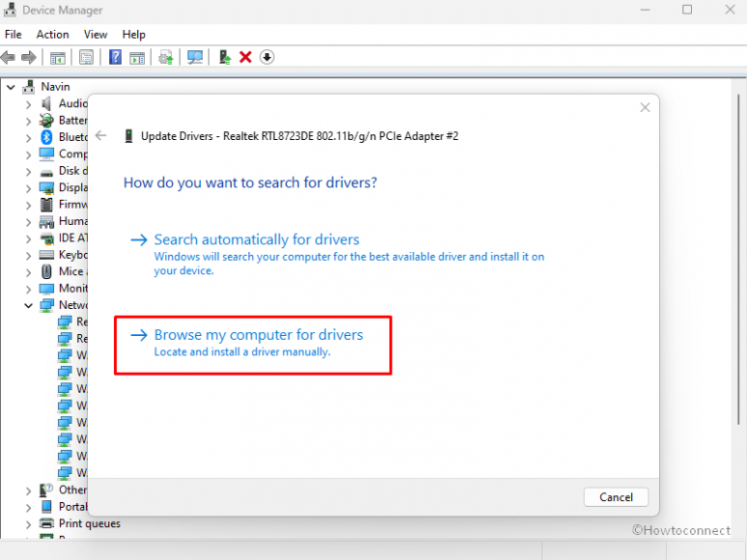Expand the Portable devices chevron
The height and width of the screenshot is (560, 747).
(x=29, y=508)
